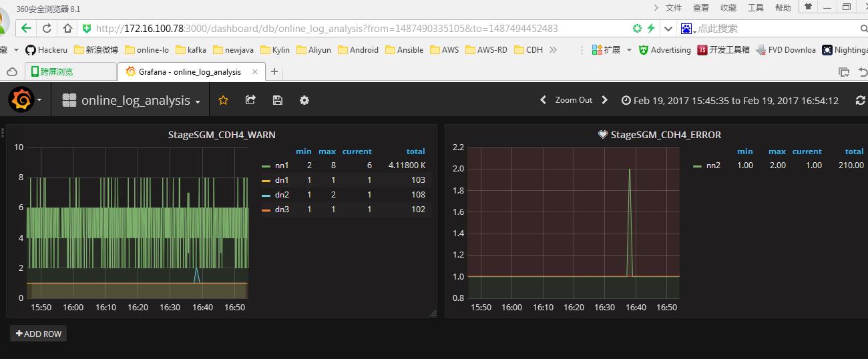Screen dimensions: 868x359
Task: Shift time range backward with left chevron
Action: [x=543, y=100]
